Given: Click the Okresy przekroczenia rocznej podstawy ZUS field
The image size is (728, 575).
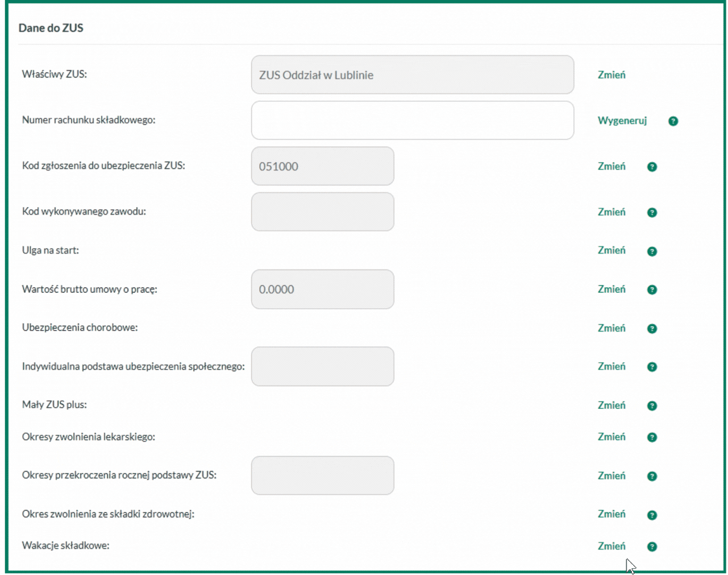Looking at the screenshot, I should pos(323,475).
